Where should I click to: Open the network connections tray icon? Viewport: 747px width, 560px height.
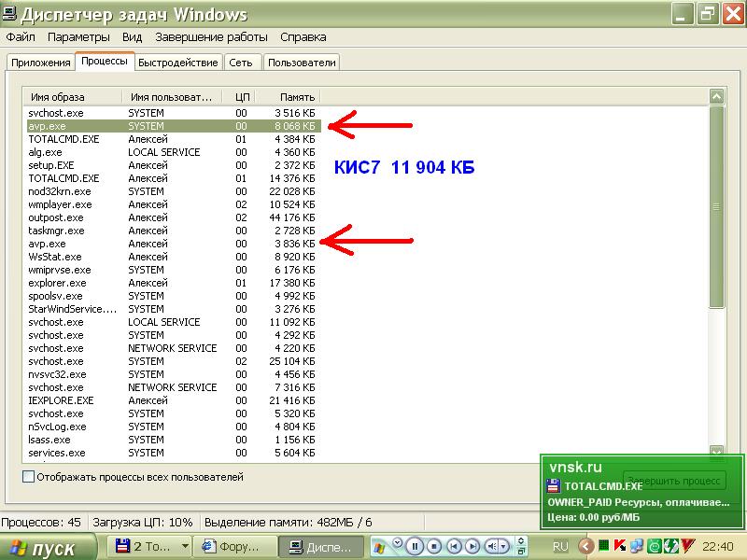[635, 546]
